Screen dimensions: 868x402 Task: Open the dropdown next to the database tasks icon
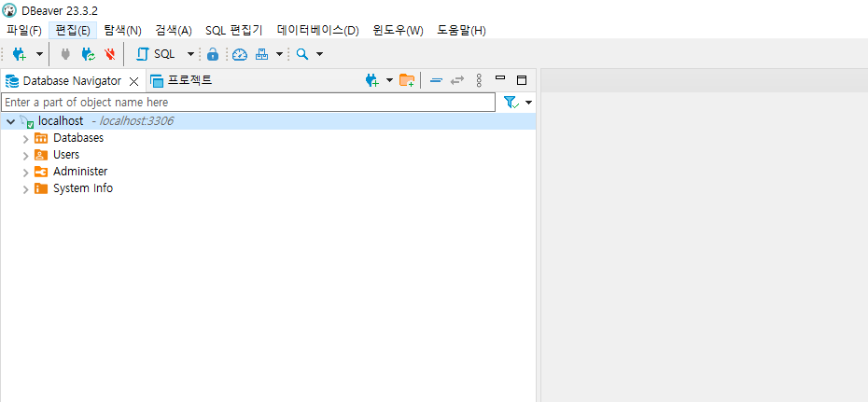280,54
